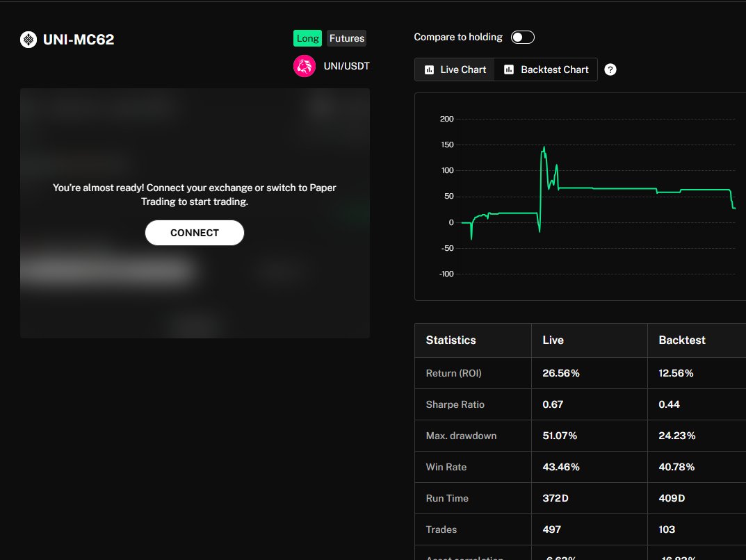The width and height of the screenshot is (746, 560).
Task: Click the pink Uniswap coin icon
Action: pos(305,66)
